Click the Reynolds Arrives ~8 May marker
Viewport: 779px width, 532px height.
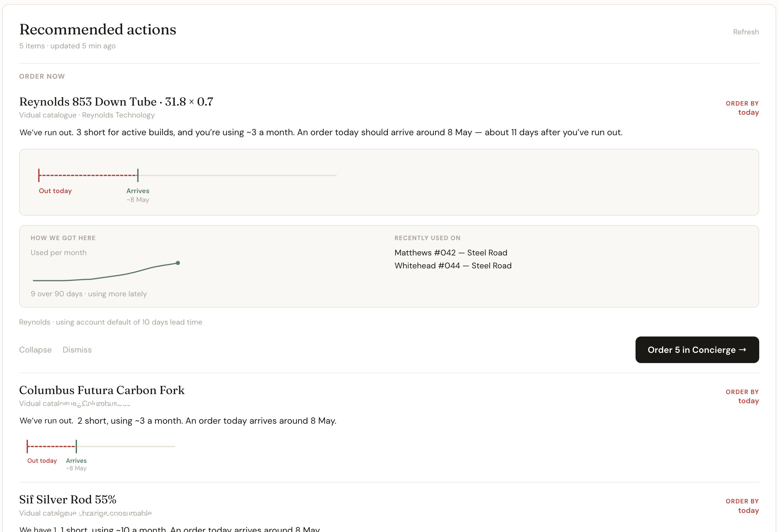point(138,175)
